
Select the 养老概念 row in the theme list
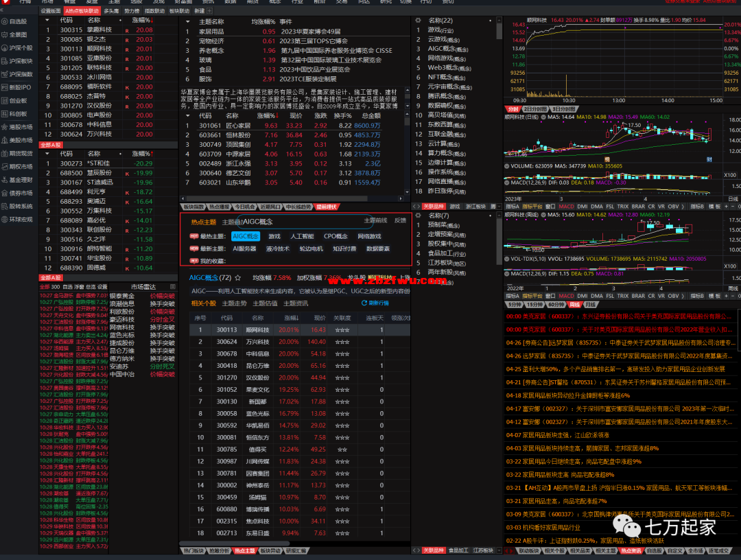coord(293,51)
